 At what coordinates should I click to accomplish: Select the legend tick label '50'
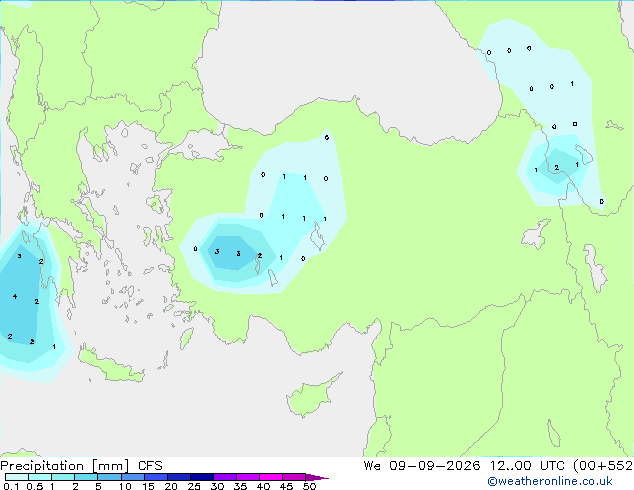coord(309,486)
